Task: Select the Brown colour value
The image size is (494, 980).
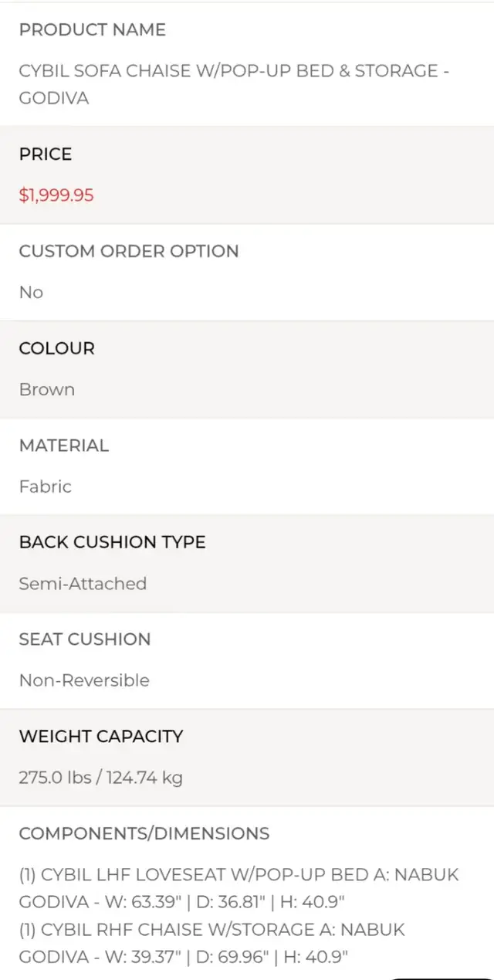Action: point(47,390)
